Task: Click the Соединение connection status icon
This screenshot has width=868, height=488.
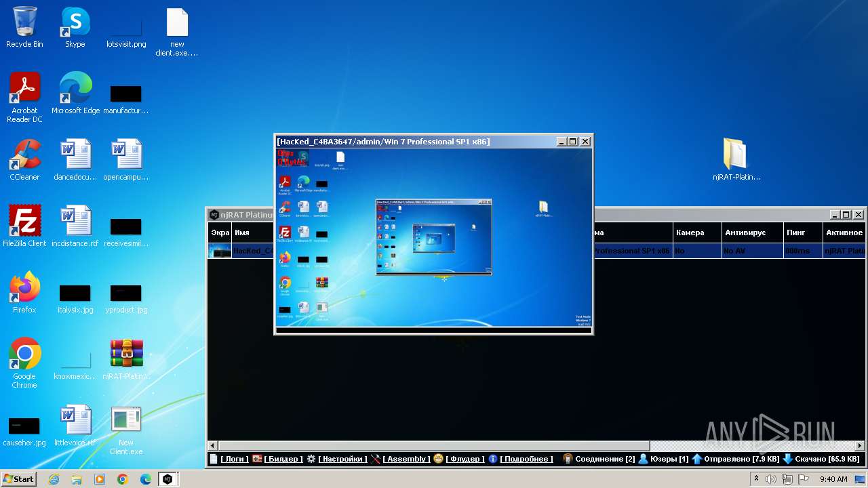Action: click(568, 459)
